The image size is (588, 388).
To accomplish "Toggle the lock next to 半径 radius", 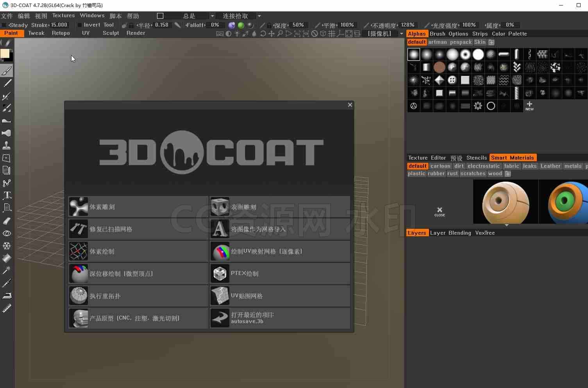I will (x=131, y=25).
